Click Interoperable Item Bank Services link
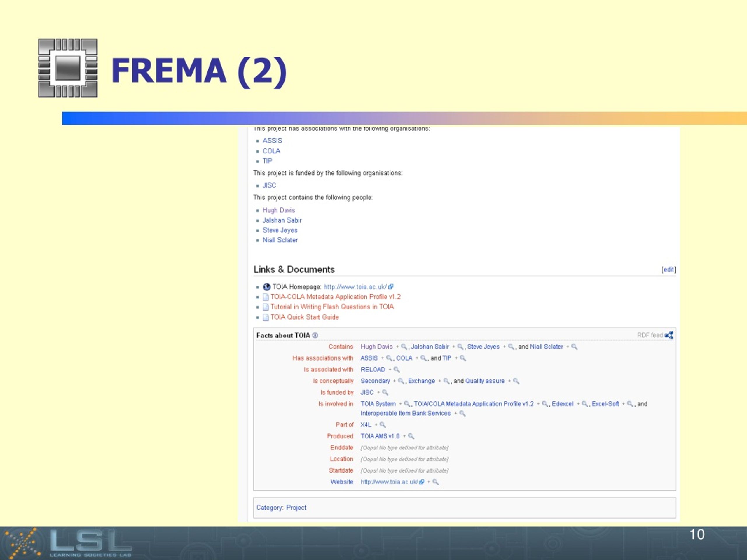Screen dimensions: 747x560 406,414
